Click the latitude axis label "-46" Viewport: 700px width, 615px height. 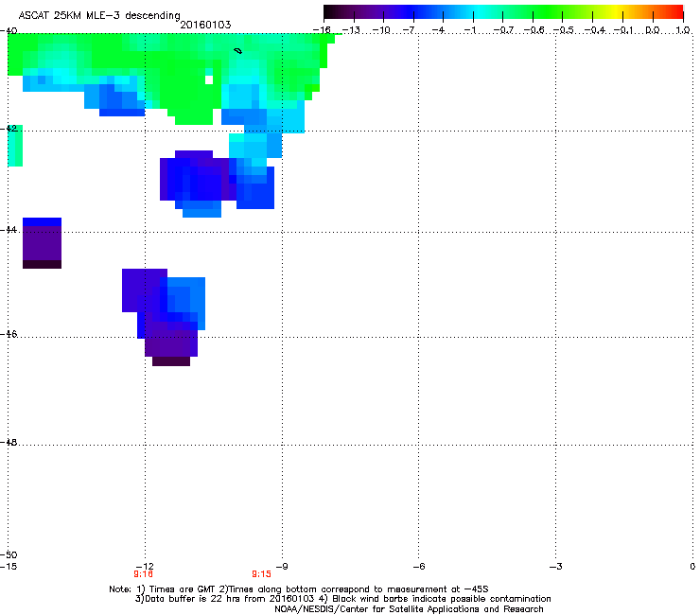[x=9, y=334]
